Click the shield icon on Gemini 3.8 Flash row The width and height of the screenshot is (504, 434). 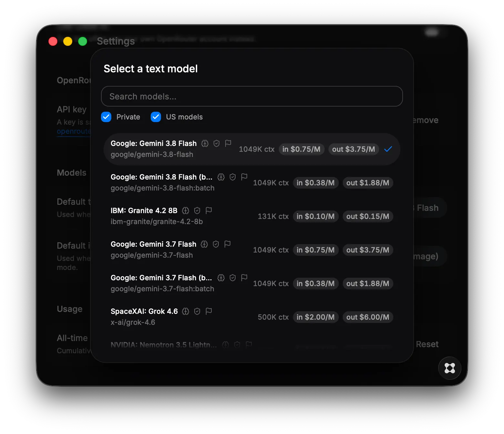[x=217, y=143]
